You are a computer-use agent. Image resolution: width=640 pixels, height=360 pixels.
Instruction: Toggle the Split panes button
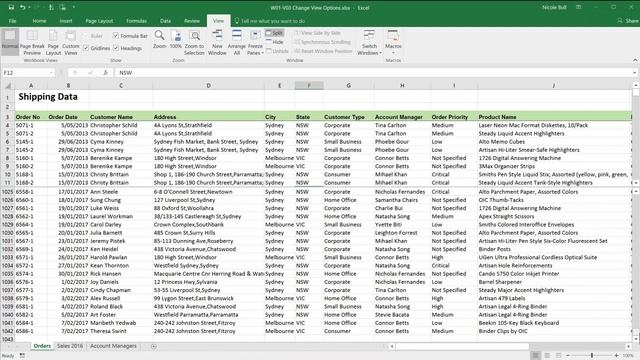[x=274, y=33]
